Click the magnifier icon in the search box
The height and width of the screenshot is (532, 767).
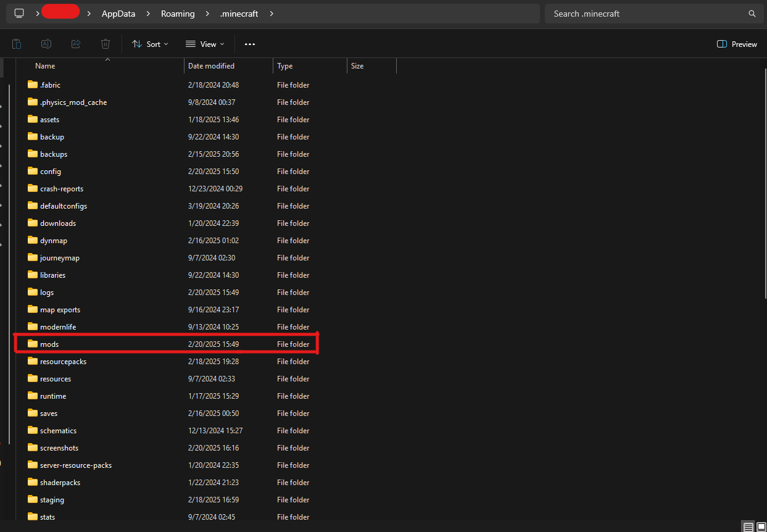click(x=752, y=14)
